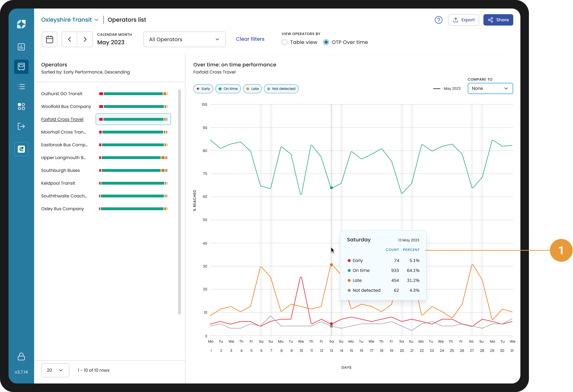Click the operators list scrollbar
573x392 pixels.
(x=180, y=202)
